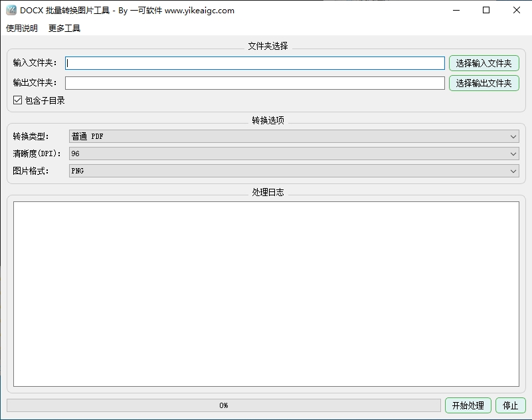Open the 更多工具 menu
This screenshot has height=420, width=532.
click(62, 29)
